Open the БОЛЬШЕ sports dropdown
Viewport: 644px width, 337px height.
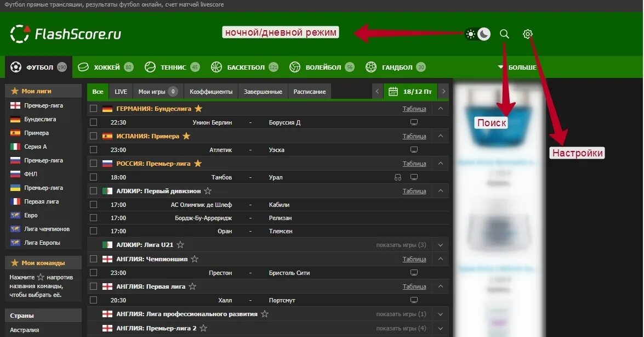[x=517, y=67]
